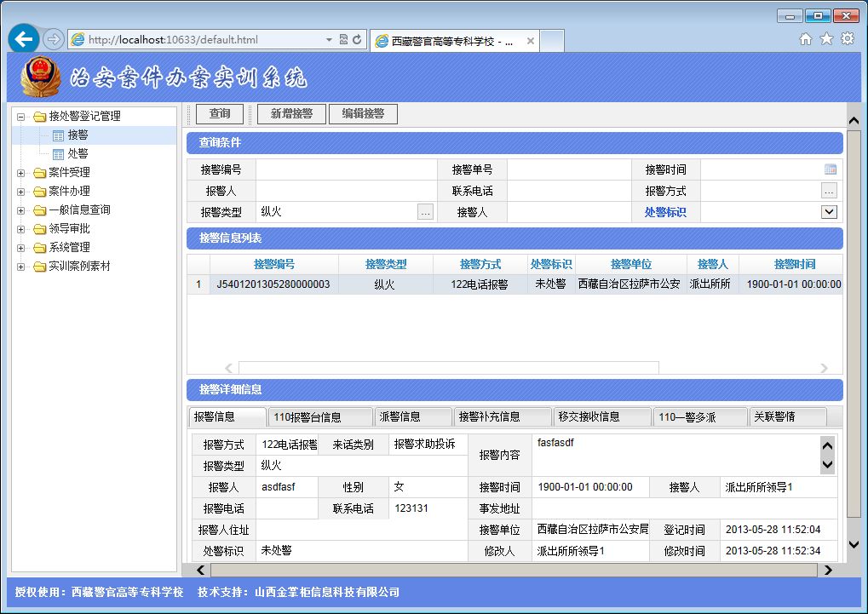Switch to the 关联警情 tab
This screenshot has width=868, height=614.
[788, 417]
